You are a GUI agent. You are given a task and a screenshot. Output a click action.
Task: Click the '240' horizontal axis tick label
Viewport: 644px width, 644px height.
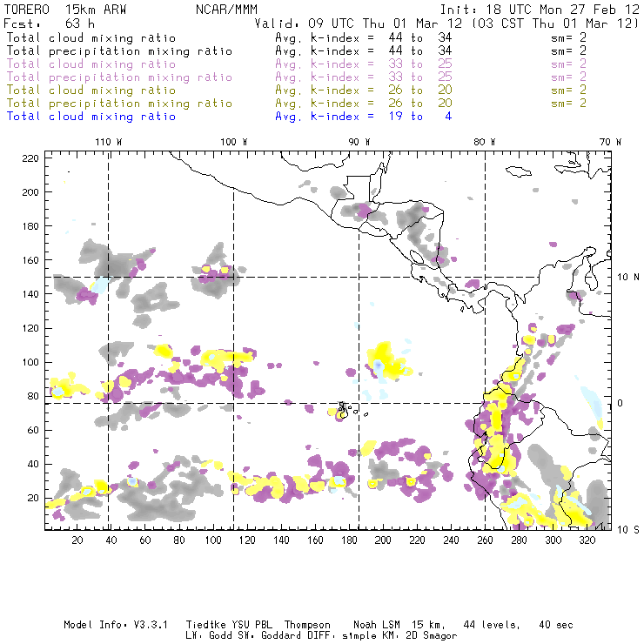(451, 540)
